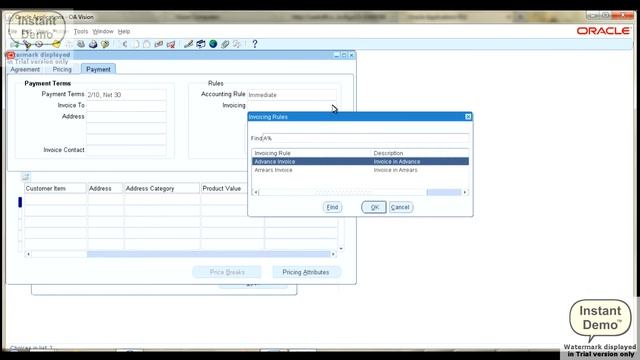Select the Payment tab
Viewport: 640px width, 360px height.
[x=98, y=69]
